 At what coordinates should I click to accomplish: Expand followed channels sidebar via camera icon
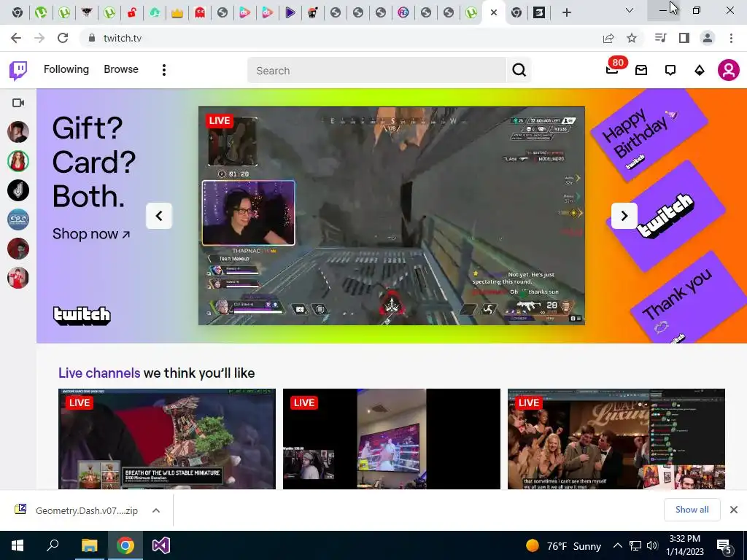coord(18,103)
